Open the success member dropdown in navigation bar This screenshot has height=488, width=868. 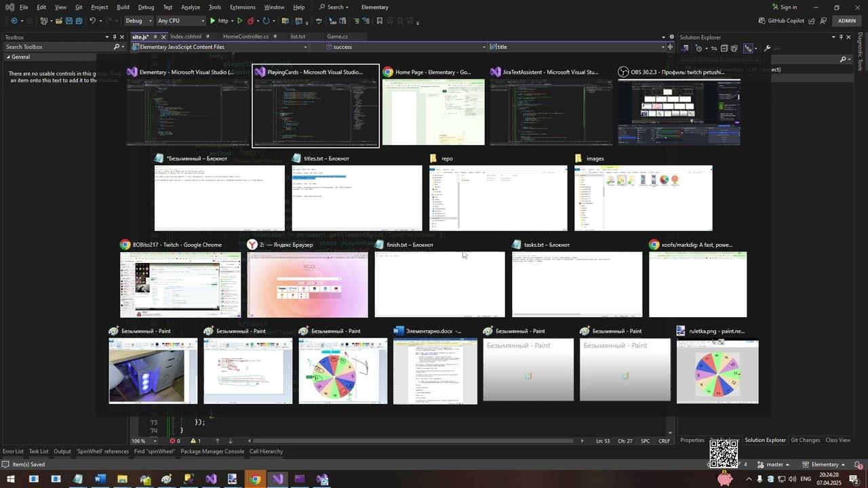click(x=406, y=47)
